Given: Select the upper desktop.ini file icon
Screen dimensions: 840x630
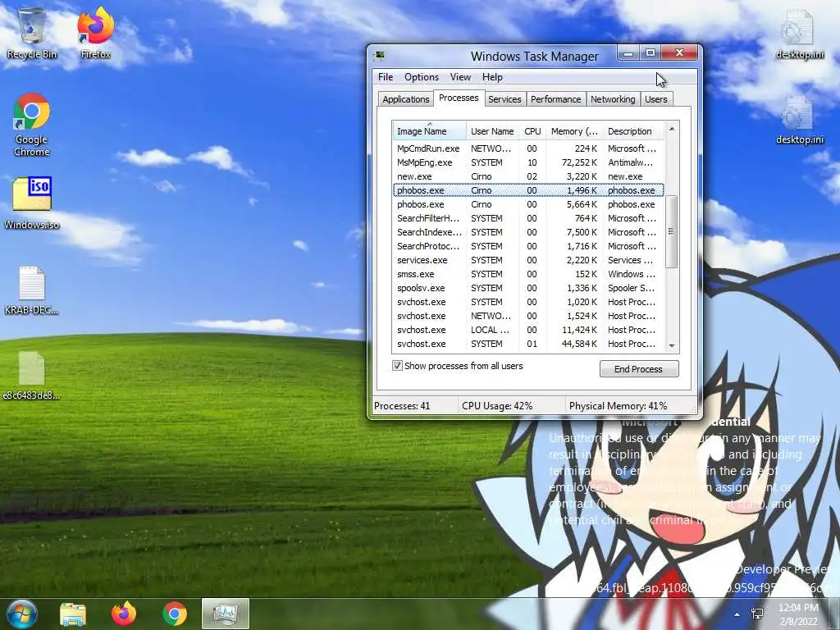Looking at the screenshot, I should click(x=799, y=34).
